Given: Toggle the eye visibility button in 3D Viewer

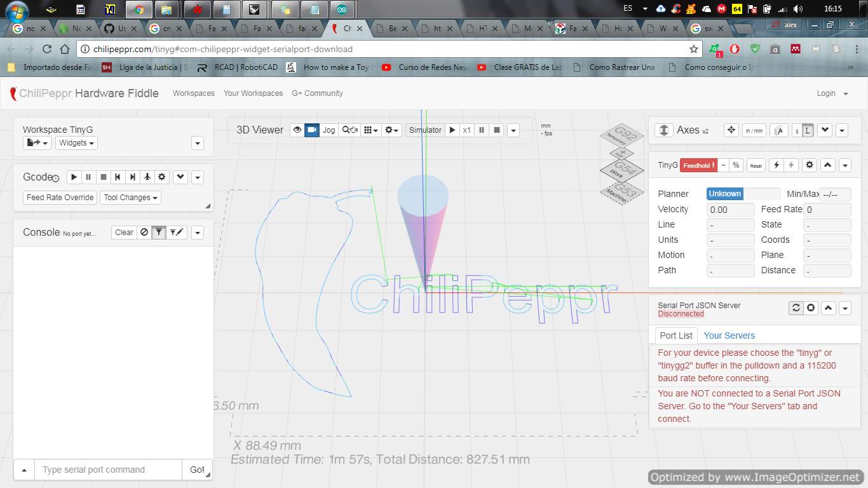Looking at the screenshot, I should [297, 130].
